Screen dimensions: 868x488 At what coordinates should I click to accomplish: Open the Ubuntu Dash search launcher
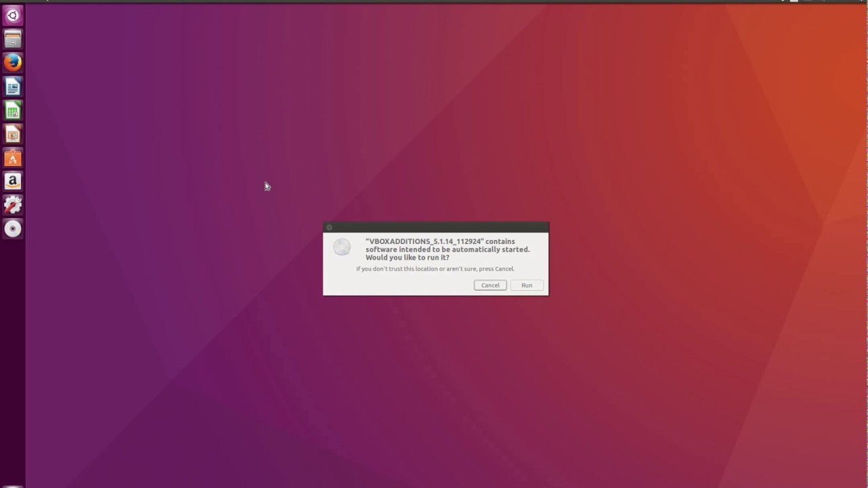[12, 15]
